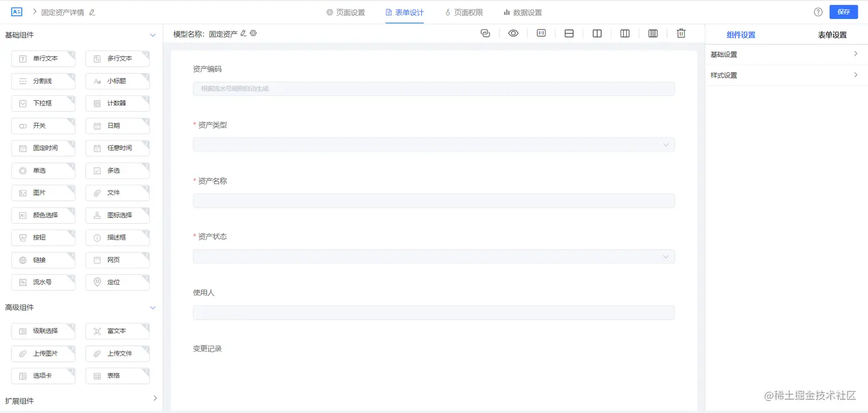Click the 变更记录 field label

coord(207,349)
